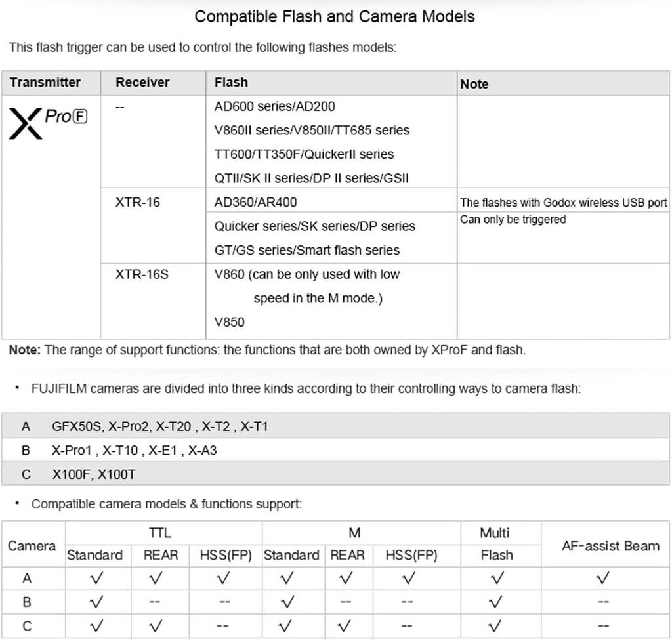Click camera B's M Standard checkmark

coord(285,602)
